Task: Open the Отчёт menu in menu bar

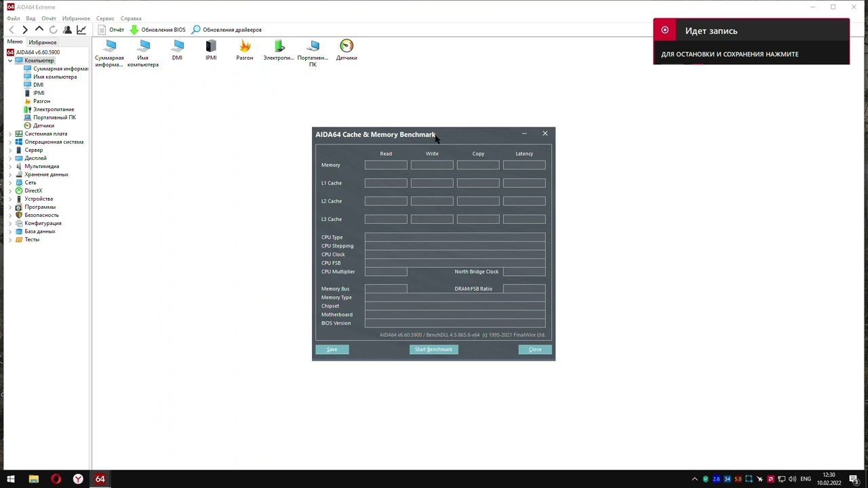Action: [x=49, y=18]
